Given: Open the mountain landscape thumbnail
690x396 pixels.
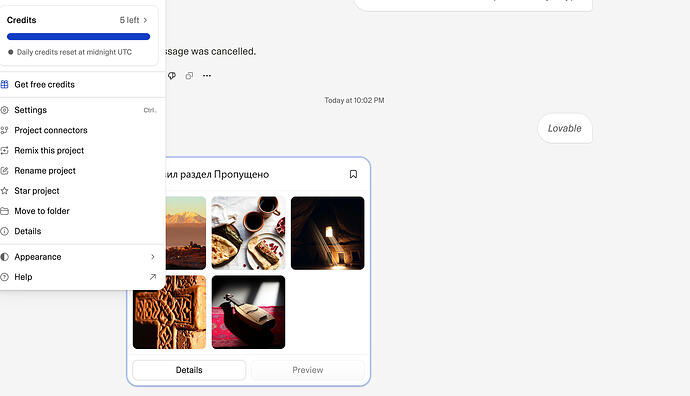Looking at the screenshot, I should click(x=185, y=233).
